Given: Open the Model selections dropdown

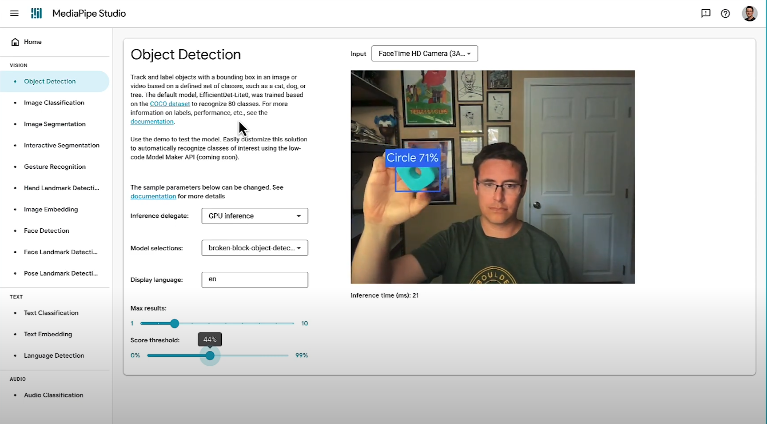Looking at the screenshot, I should click(x=254, y=247).
